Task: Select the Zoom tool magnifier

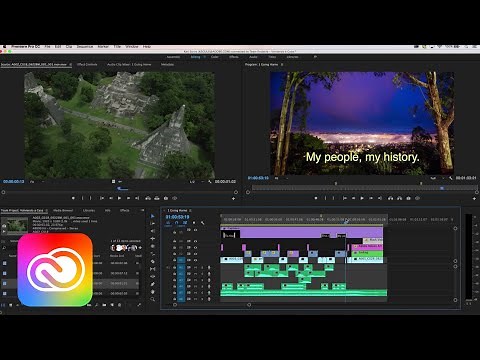Action: (x=153, y=299)
